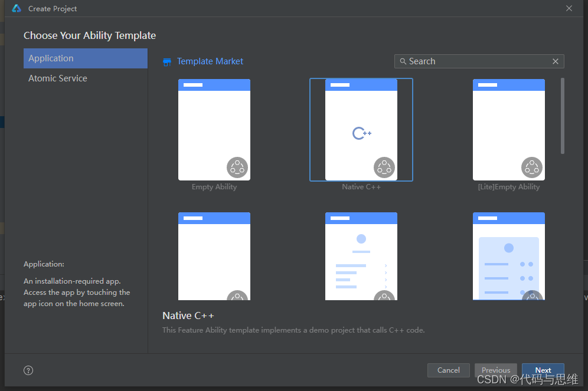Screen dimensions: 588x391
Task: Click the Next button
Action: coord(543,370)
